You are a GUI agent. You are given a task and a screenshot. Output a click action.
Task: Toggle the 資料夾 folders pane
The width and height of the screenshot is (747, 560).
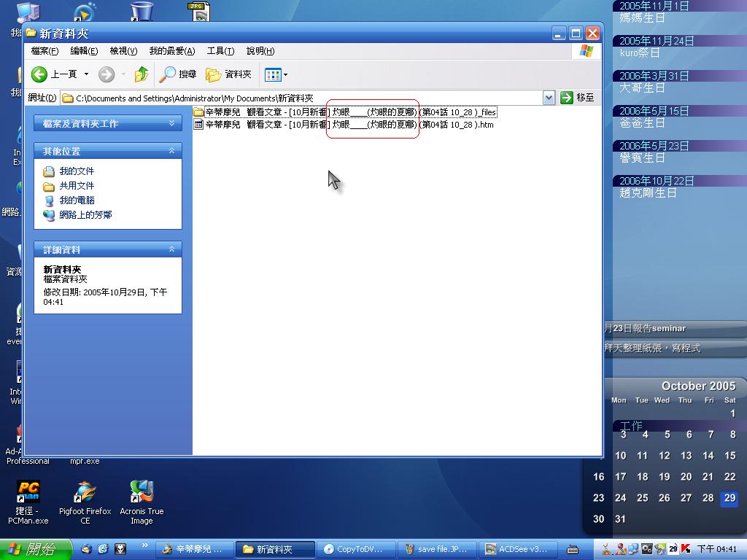pos(228,74)
